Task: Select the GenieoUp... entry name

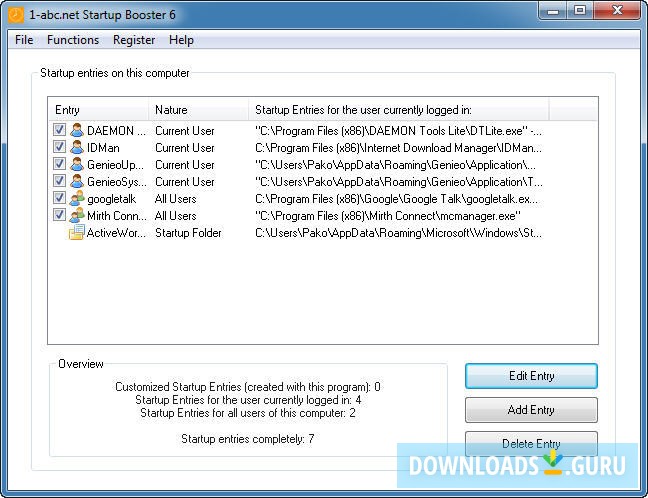Action: [x=115, y=164]
